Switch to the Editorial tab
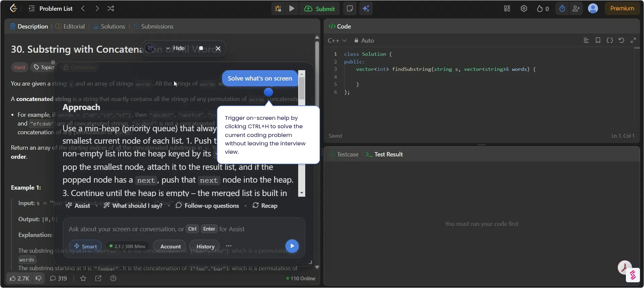Viewport: 644px width, 288px height. 70,26
